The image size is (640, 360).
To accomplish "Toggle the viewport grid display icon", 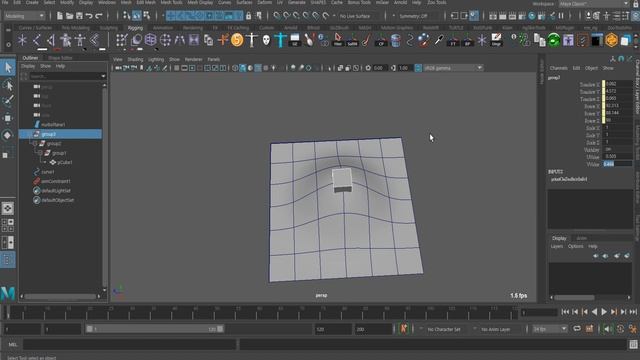I will coord(176,68).
